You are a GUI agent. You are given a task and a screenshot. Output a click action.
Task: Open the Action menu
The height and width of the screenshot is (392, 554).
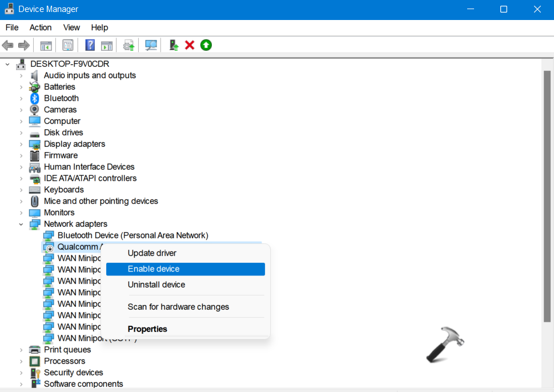40,27
